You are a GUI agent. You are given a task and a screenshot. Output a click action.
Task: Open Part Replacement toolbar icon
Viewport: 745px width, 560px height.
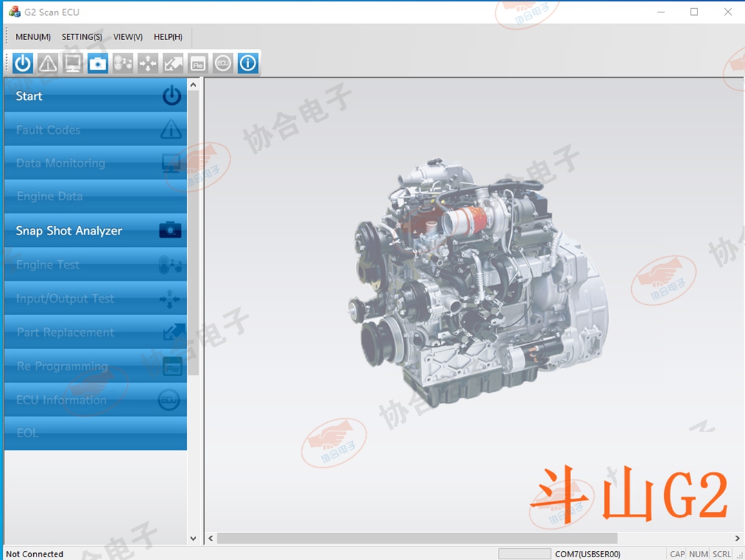click(173, 63)
